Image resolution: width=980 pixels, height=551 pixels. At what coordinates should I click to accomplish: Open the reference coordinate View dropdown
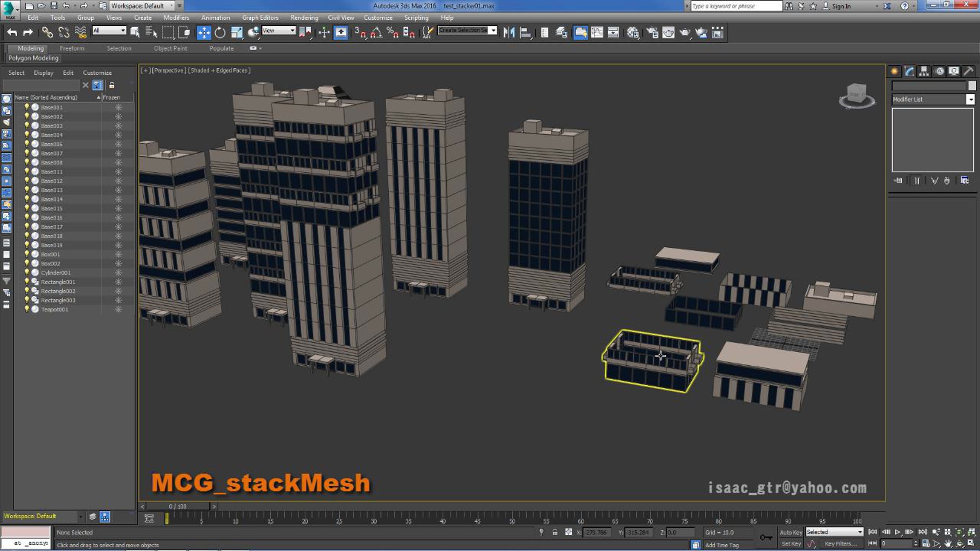pos(278,31)
